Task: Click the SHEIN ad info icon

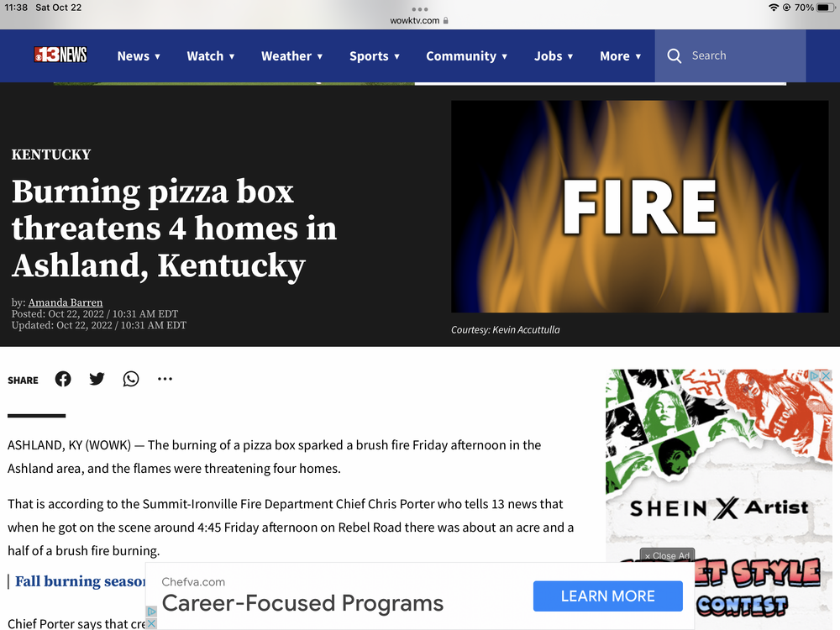Action: [x=814, y=375]
